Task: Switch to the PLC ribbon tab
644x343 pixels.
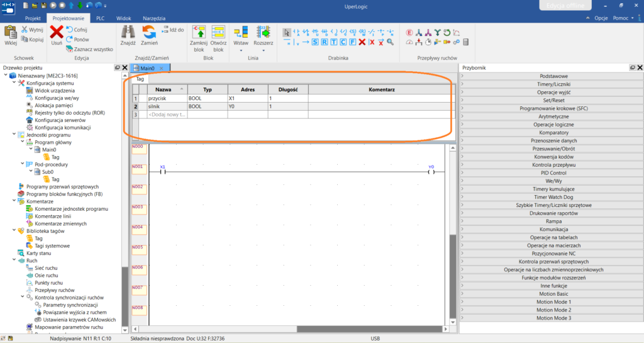Action: tap(100, 18)
